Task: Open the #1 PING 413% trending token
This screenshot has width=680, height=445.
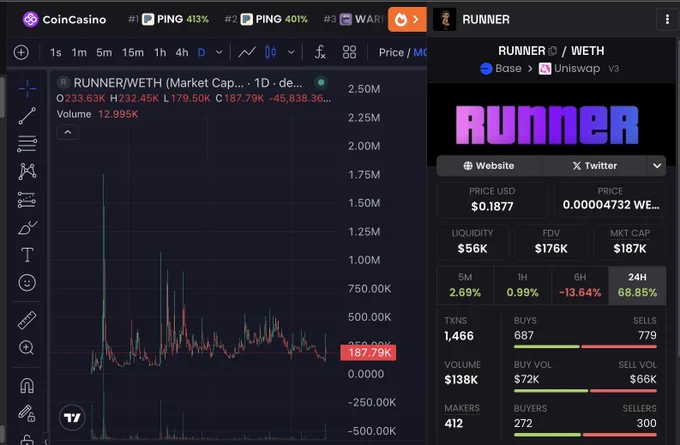Action: click(168, 19)
